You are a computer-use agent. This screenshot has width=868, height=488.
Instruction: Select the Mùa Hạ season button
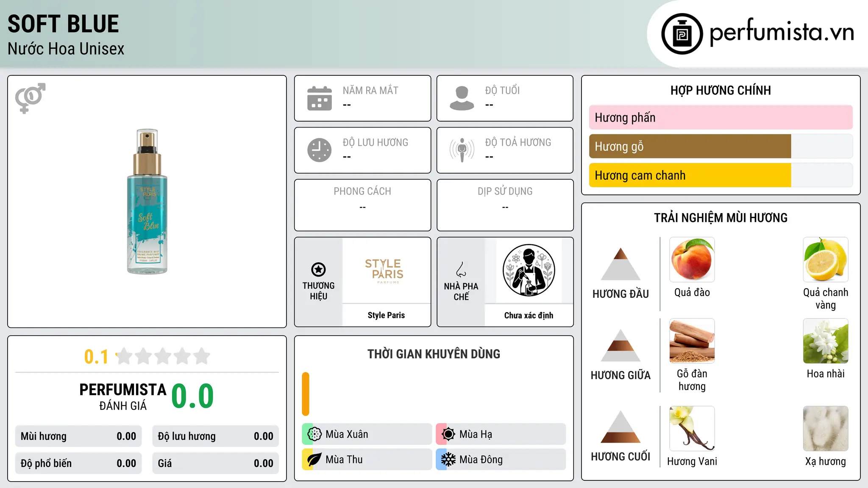pyautogui.click(x=501, y=434)
